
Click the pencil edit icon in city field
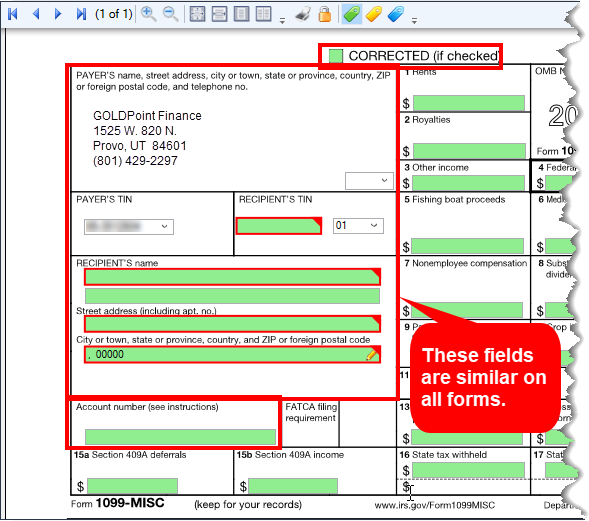(371, 354)
